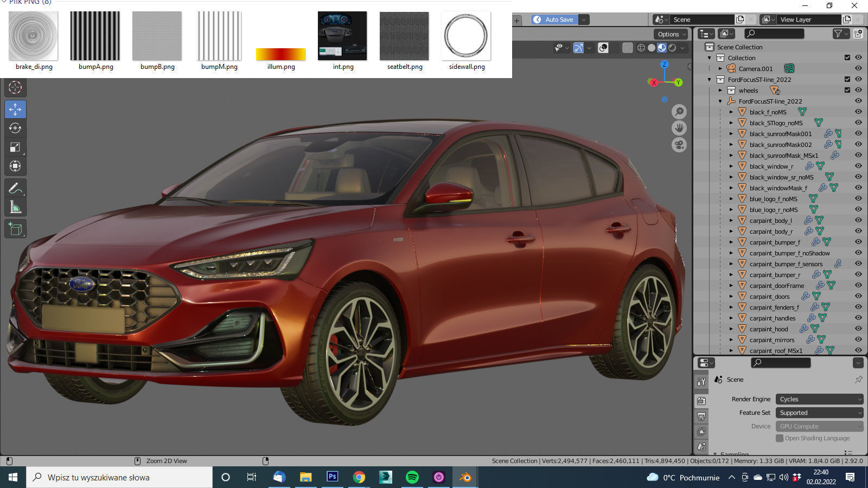Switch viewport to wireframe shading
The image size is (868, 488).
(x=641, y=48)
